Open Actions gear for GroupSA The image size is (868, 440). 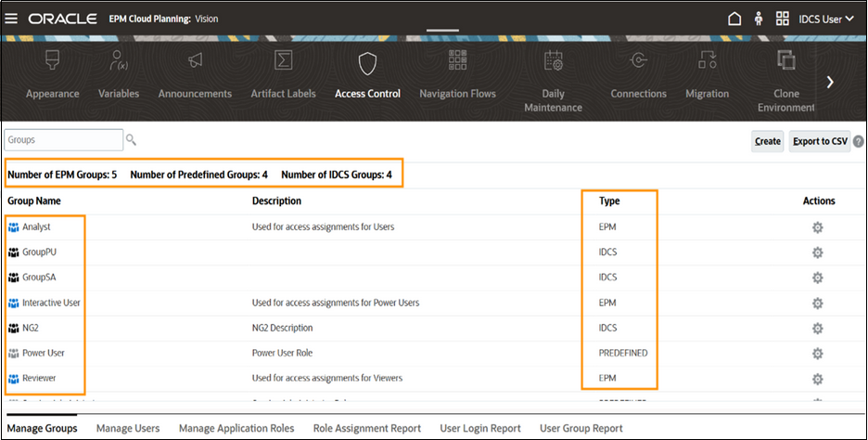click(x=818, y=278)
